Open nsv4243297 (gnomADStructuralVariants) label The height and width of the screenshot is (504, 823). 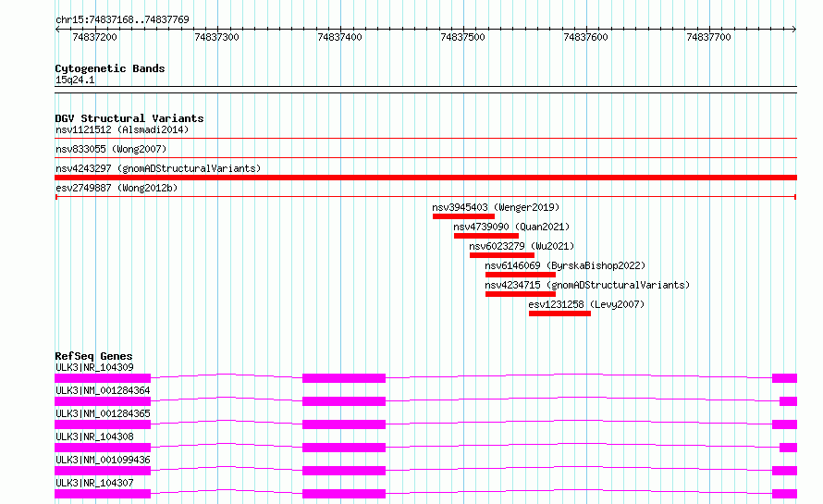158,168
